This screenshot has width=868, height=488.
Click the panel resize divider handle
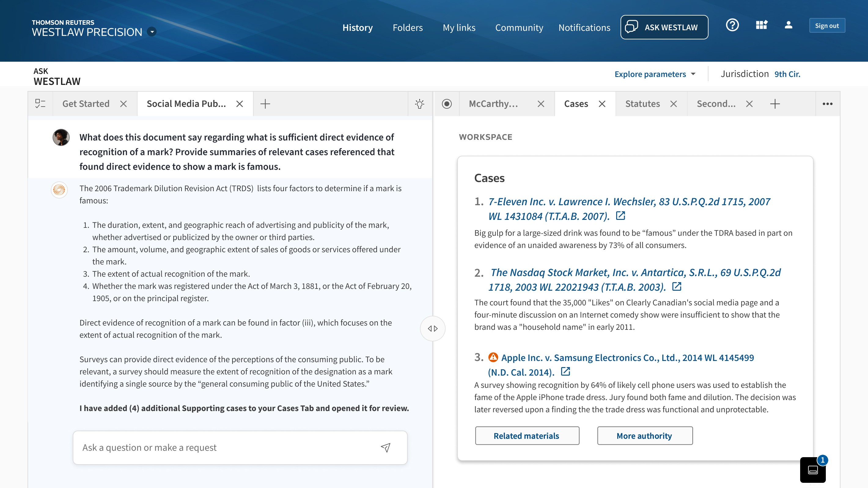(x=433, y=328)
